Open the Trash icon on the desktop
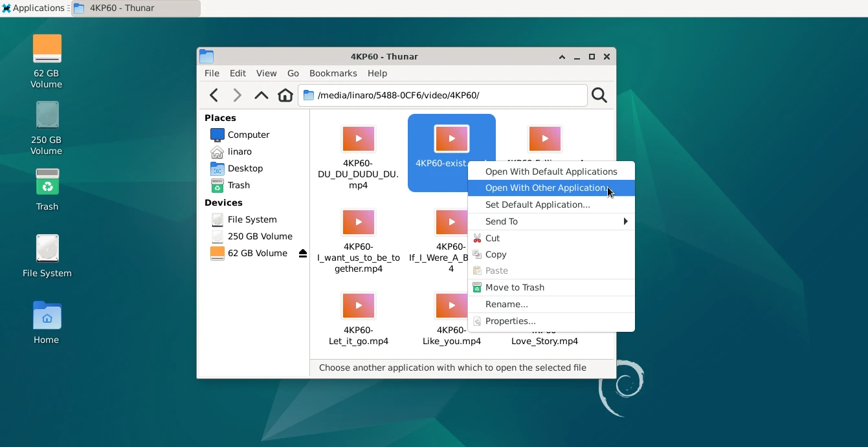The width and height of the screenshot is (868, 447). 47,190
